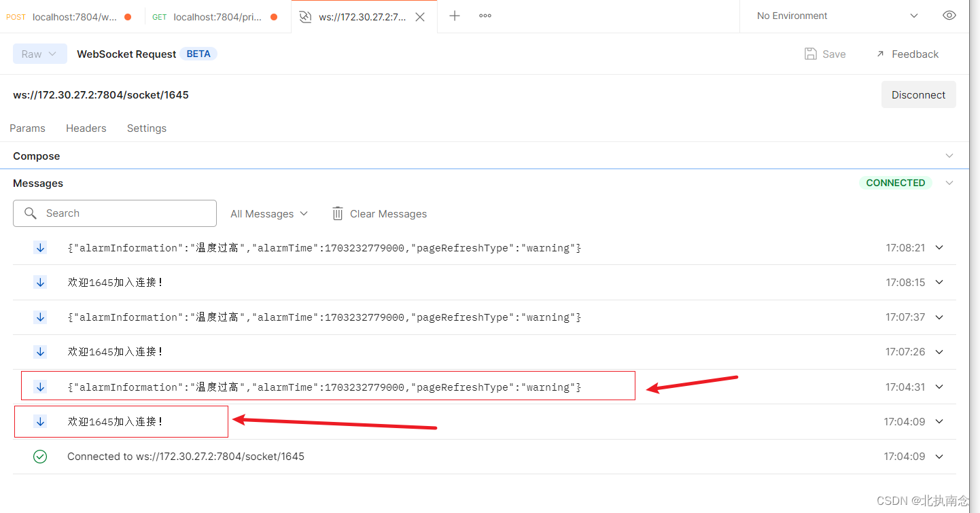Click the WebSocket Request title
This screenshot has width=980, height=513.
click(126, 54)
